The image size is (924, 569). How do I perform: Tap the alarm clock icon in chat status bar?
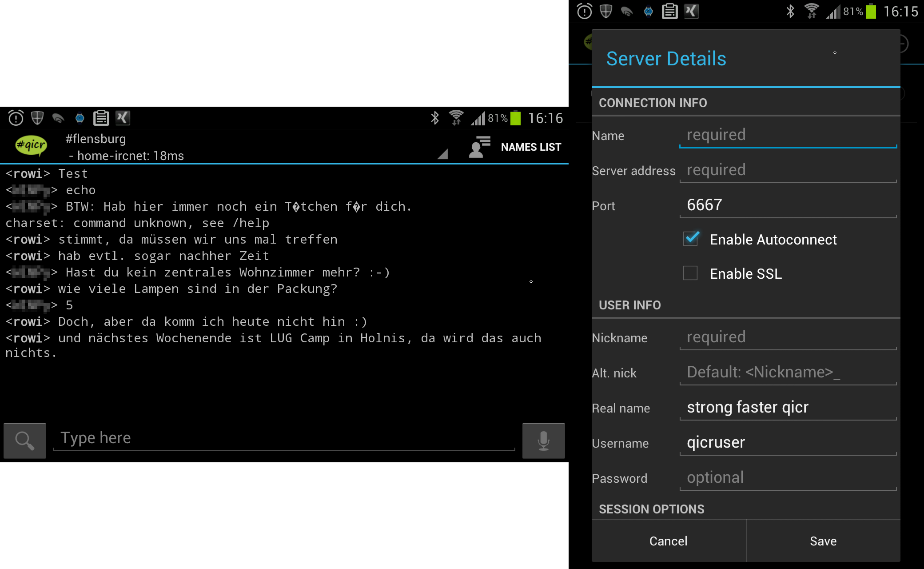(x=16, y=118)
